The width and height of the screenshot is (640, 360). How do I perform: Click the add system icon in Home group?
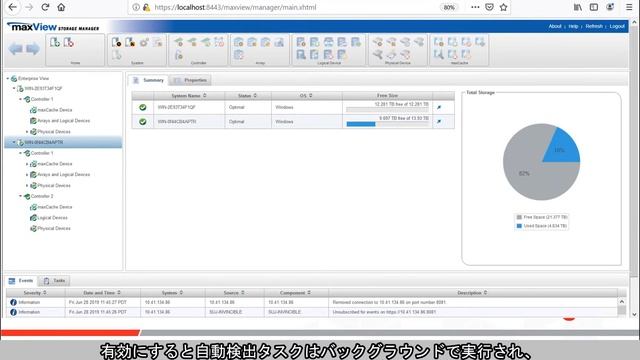tap(55, 42)
